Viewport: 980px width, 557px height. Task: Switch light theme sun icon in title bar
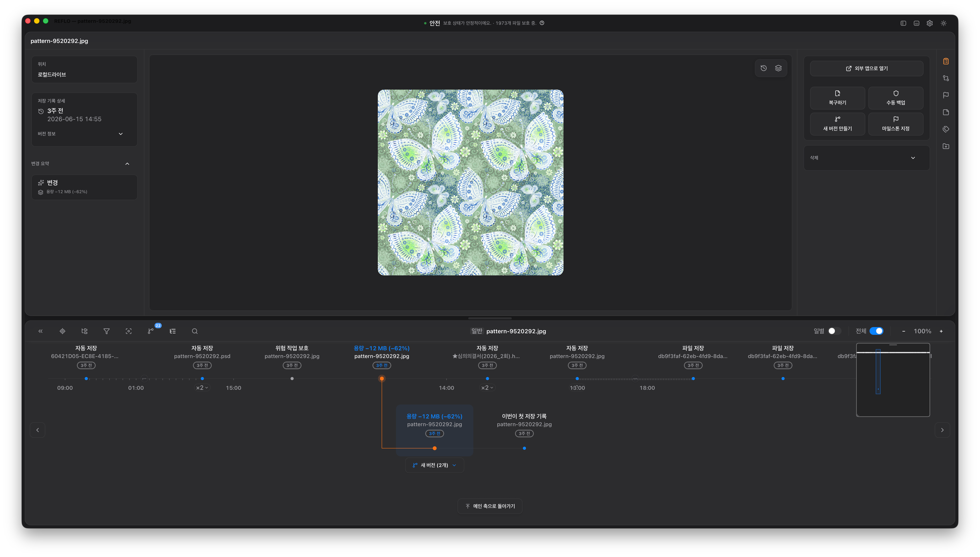coord(943,23)
